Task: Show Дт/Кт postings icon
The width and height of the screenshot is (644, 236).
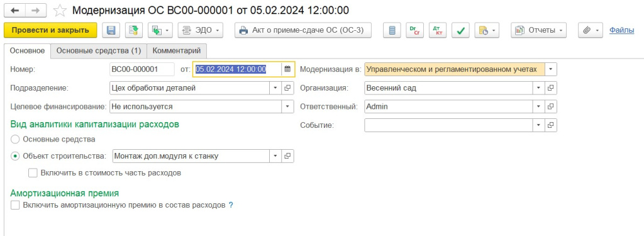Action: pos(438,30)
